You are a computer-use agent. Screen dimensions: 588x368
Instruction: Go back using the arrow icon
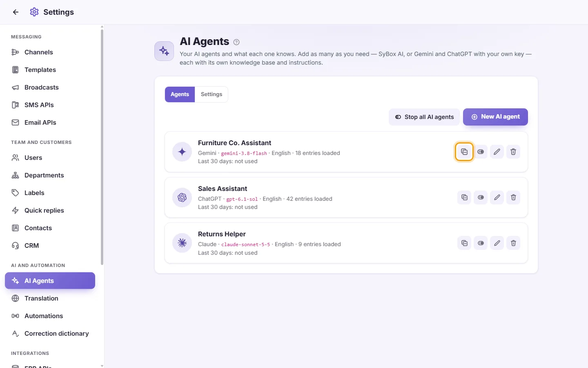(16, 12)
